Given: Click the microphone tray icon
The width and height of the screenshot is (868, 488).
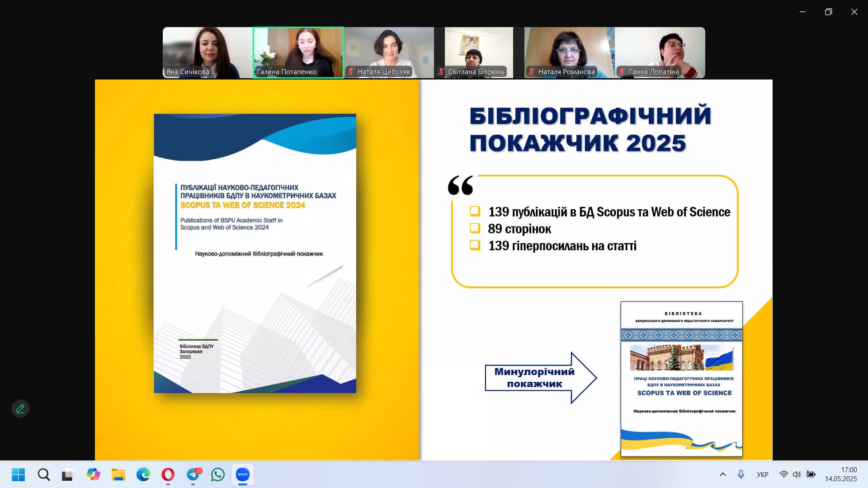Looking at the screenshot, I should (x=741, y=474).
